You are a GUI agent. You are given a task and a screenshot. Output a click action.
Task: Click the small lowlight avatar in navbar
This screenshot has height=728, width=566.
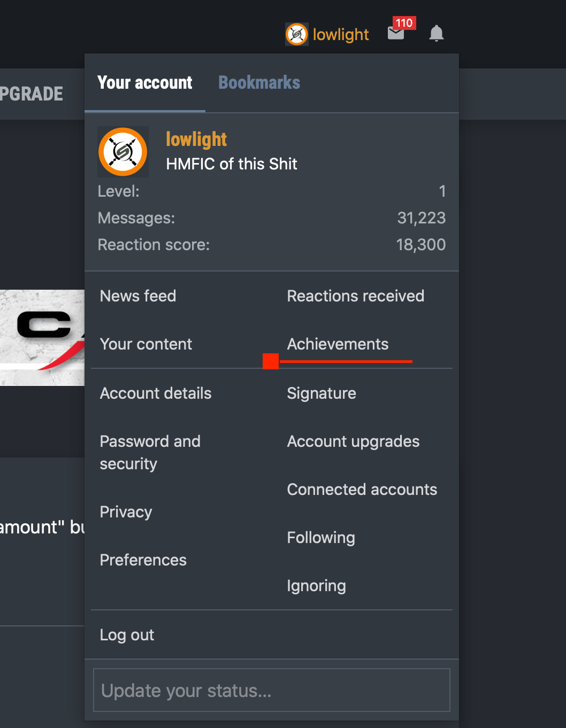[297, 34]
